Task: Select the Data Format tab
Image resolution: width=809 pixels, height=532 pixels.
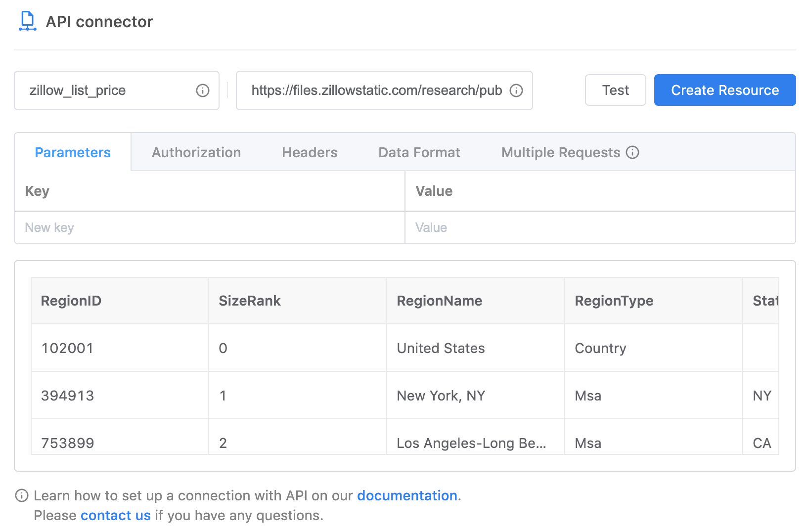Action: pyautogui.click(x=419, y=152)
